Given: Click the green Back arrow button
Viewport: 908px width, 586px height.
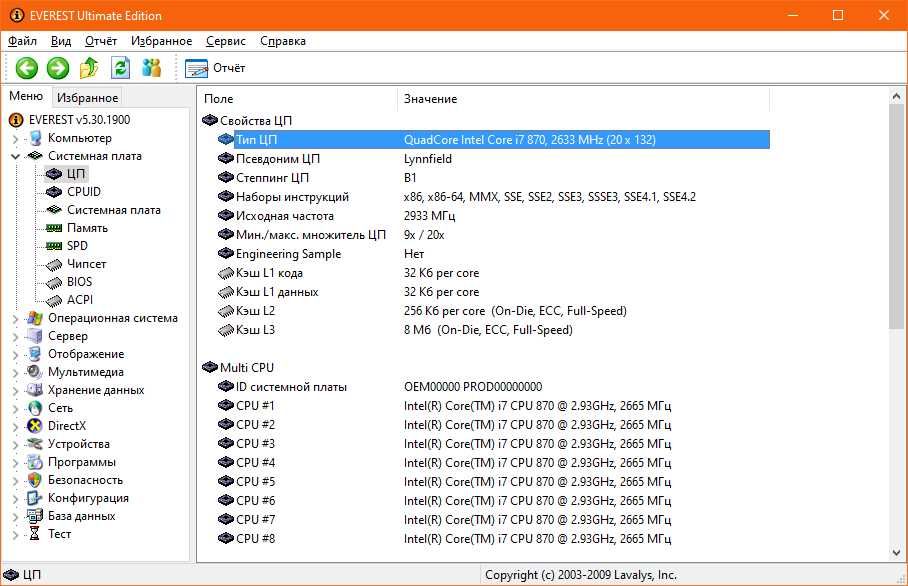Looking at the screenshot, I should pyautogui.click(x=27, y=68).
